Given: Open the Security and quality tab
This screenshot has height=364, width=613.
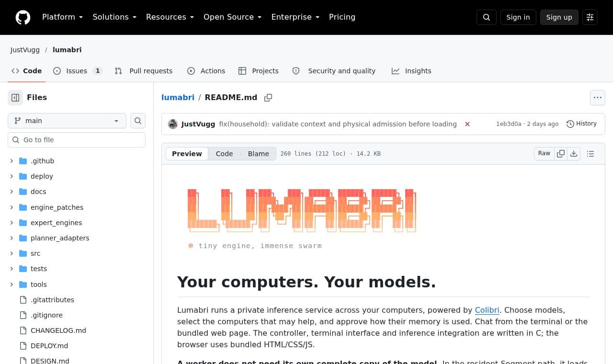Looking at the screenshot, I should [334, 71].
